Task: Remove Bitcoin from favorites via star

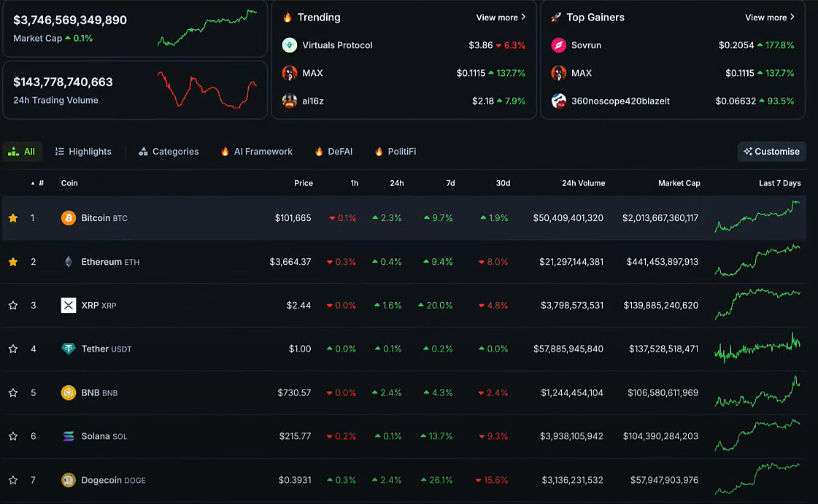Action: pyautogui.click(x=13, y=218)
